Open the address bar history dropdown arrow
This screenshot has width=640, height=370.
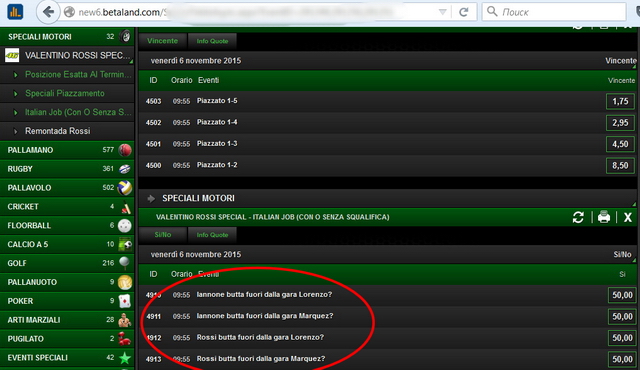pyautogui.click(x=442, y=12)
